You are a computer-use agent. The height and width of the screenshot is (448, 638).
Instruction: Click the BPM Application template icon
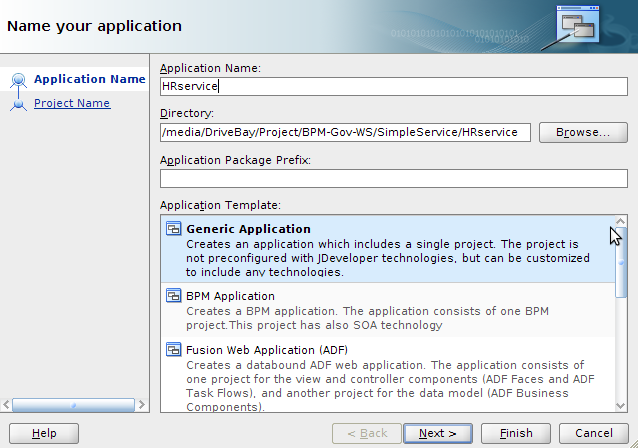click(173, 296)
